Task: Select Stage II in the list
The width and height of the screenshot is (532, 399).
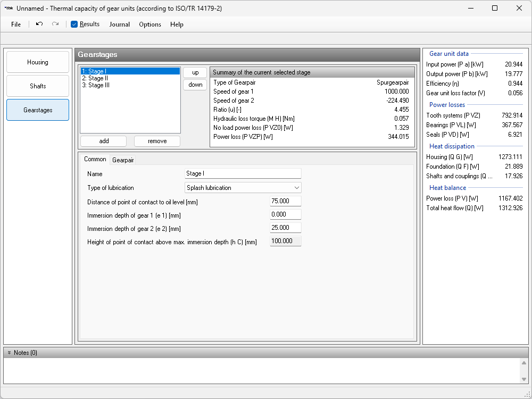Action: coord(95,78)
